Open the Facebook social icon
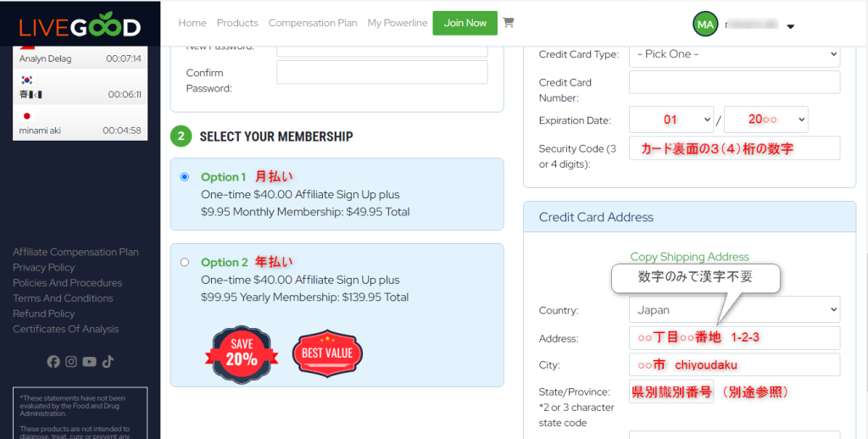This screenshot has height=439, width=868. [53, 362]
